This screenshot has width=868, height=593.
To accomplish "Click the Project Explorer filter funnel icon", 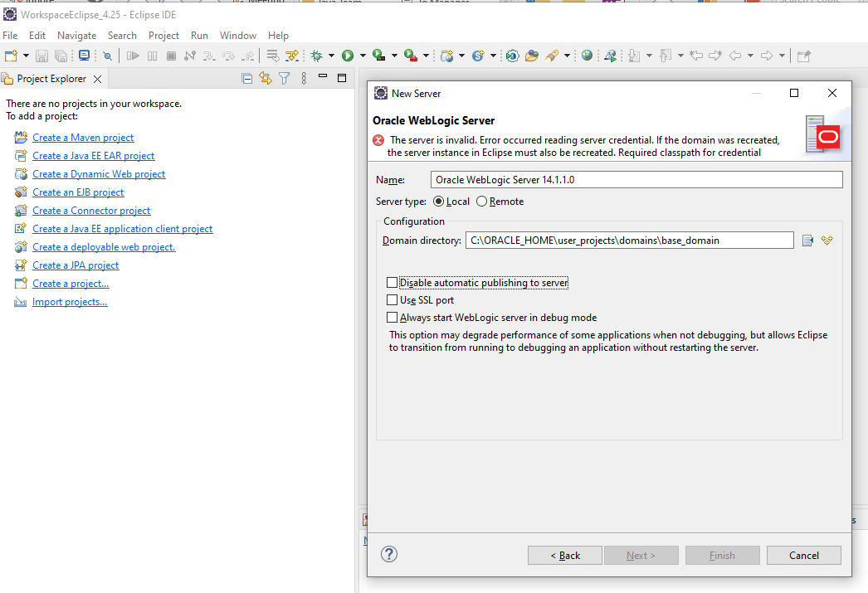I will (285, 79).
